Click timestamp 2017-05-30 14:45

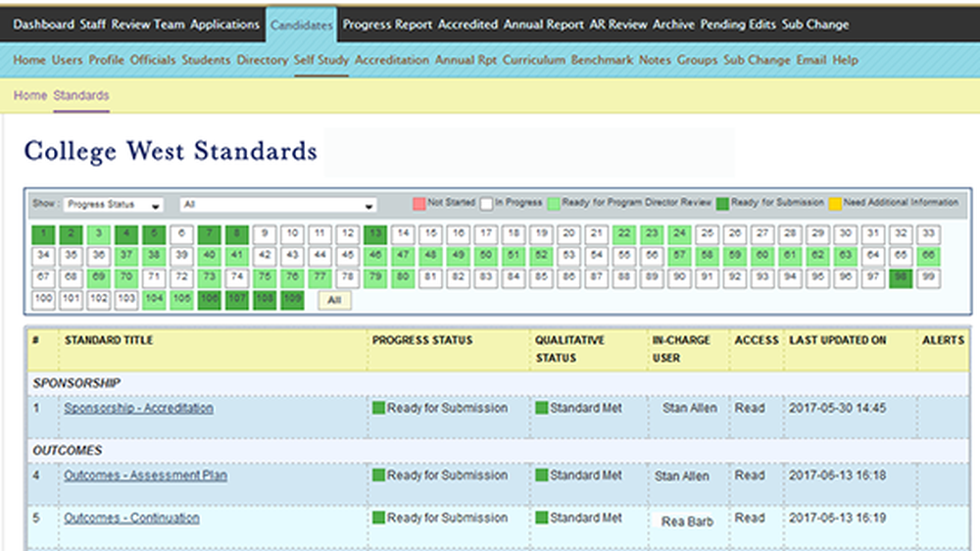tap(837, 408)
